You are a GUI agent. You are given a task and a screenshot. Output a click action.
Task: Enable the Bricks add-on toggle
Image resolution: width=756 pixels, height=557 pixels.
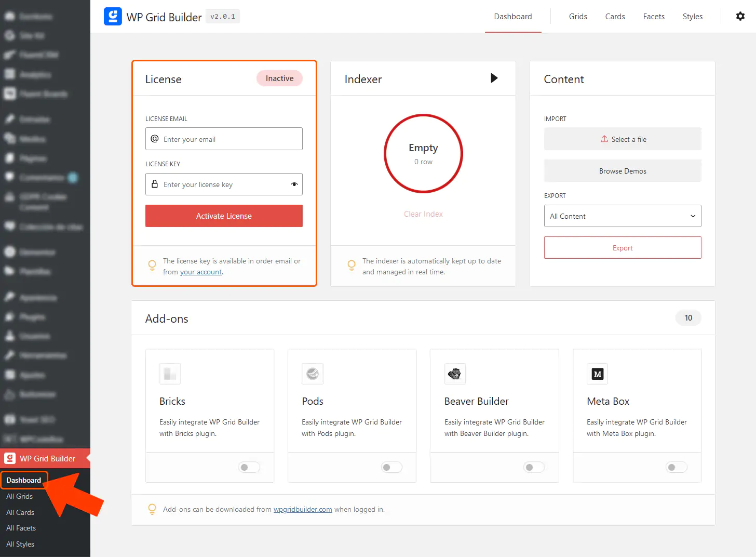click(249, 467)
